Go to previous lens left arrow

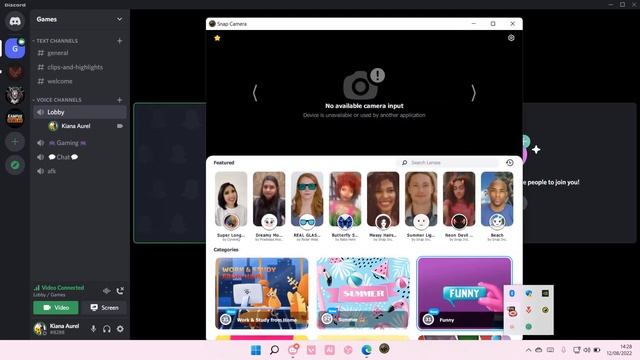(255, 93)
